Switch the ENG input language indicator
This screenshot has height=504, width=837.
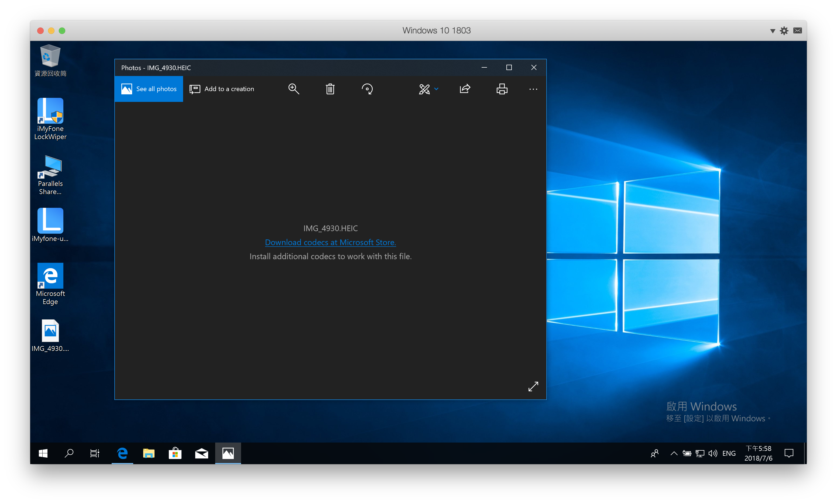[x=729, y=453]
